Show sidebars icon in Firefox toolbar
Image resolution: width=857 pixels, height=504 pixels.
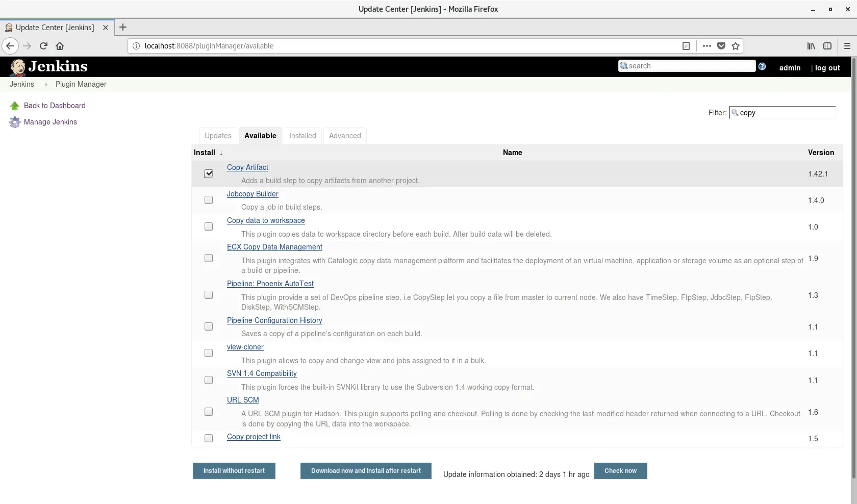pyautogui.click(x=827, y=46)
